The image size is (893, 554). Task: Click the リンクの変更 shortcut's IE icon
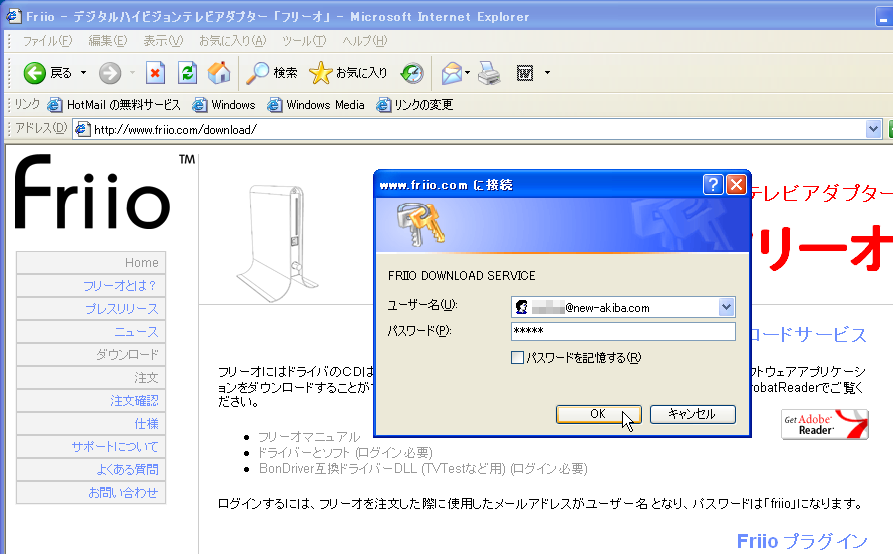pyautogui.click(x=384, y=105)
